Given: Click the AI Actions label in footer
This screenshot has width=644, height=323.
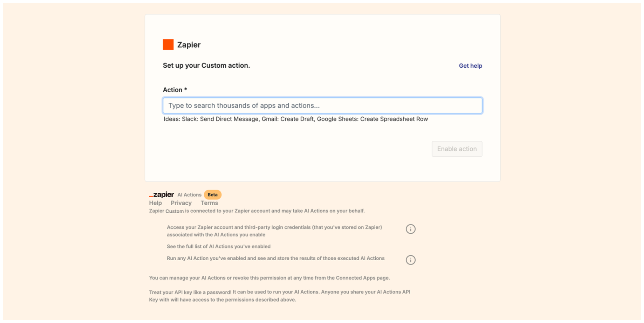Looking at the screenshot, I should [x=189, y=195].
